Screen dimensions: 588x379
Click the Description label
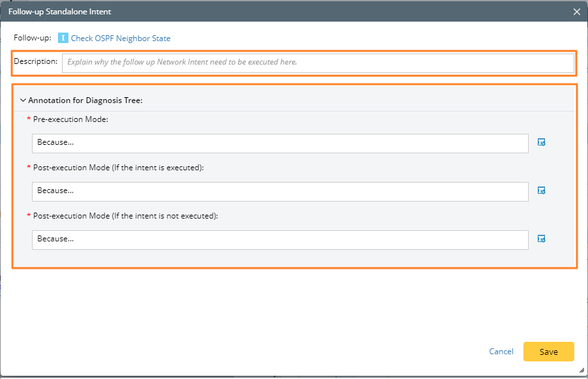pos(36,61)
